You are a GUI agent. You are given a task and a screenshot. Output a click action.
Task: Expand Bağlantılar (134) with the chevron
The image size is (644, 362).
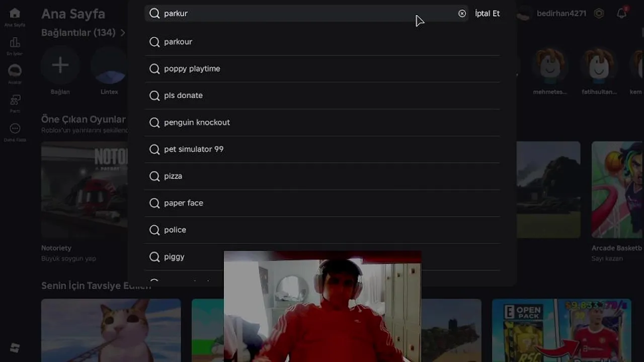[x=122, y=33]
